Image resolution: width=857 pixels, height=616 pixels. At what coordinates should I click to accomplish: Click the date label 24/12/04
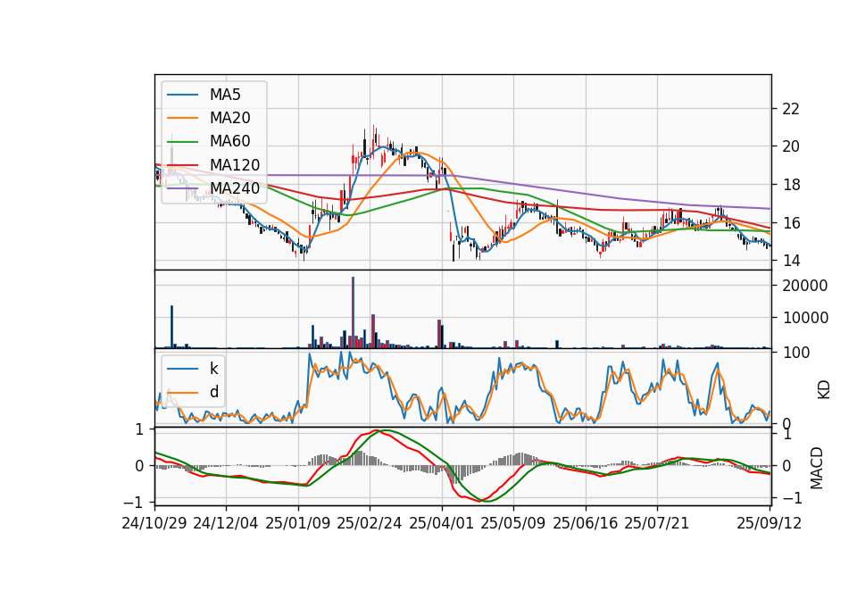point(226,523)
